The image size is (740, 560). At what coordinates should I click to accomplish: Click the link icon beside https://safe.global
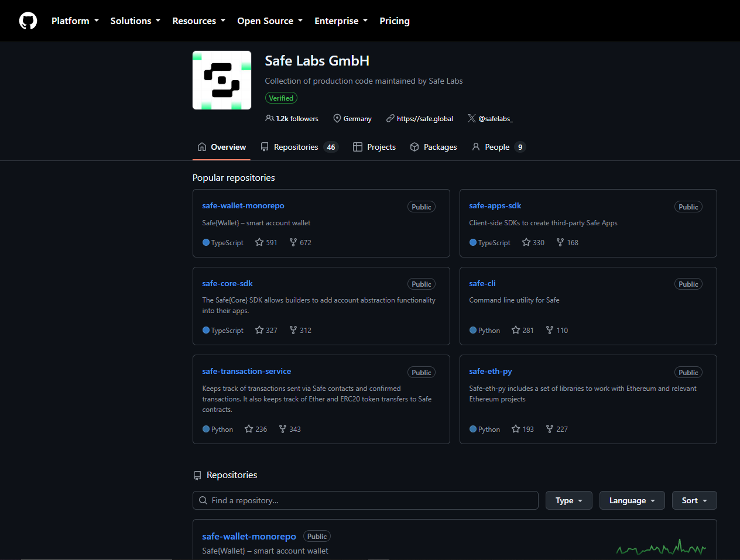click(390, 118)
